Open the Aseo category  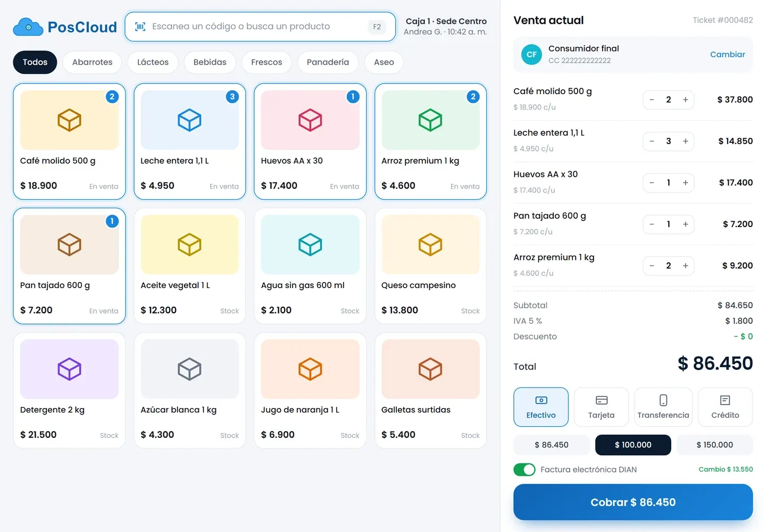[x=384, y=62]
